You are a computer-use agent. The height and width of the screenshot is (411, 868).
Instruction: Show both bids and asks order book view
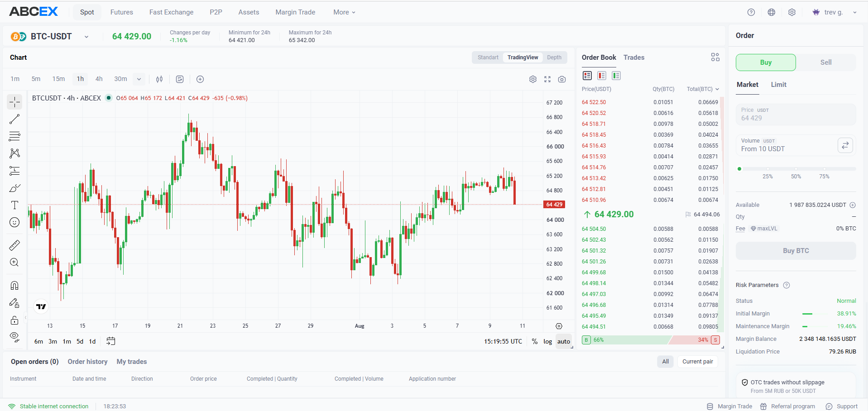[587, 76]
